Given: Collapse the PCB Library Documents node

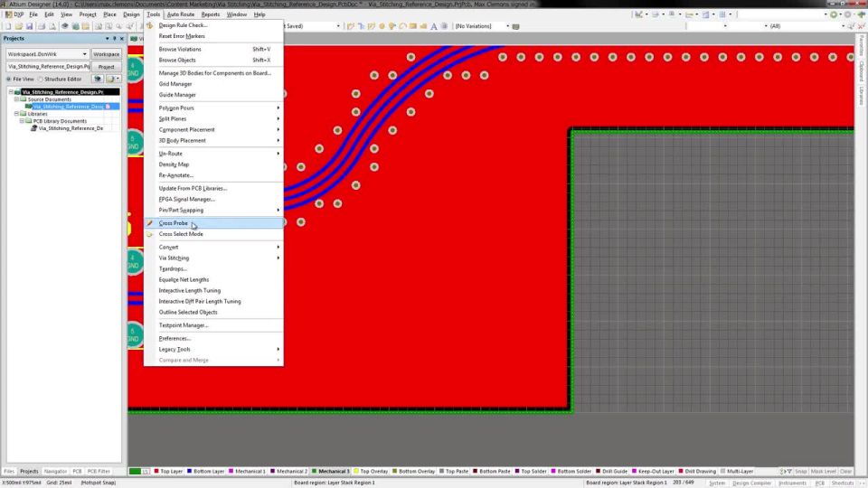Looking at the screenshot, I should 22,120.
